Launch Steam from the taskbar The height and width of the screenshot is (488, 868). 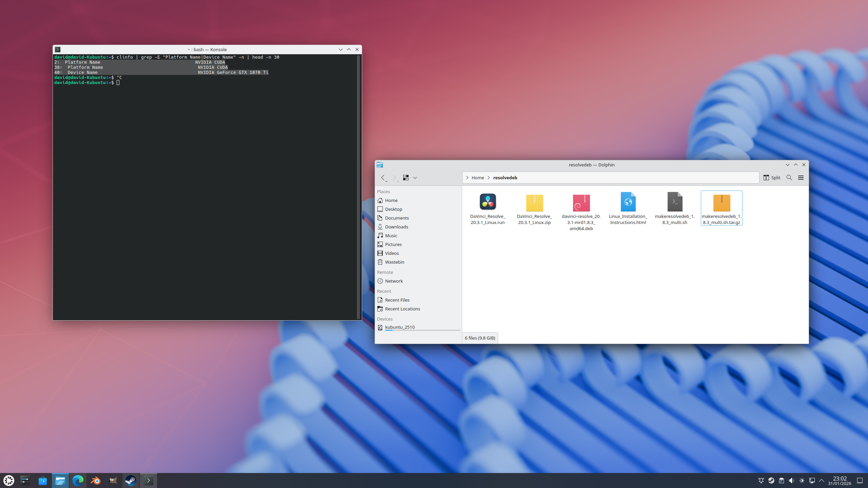click(x=131, y=481)
